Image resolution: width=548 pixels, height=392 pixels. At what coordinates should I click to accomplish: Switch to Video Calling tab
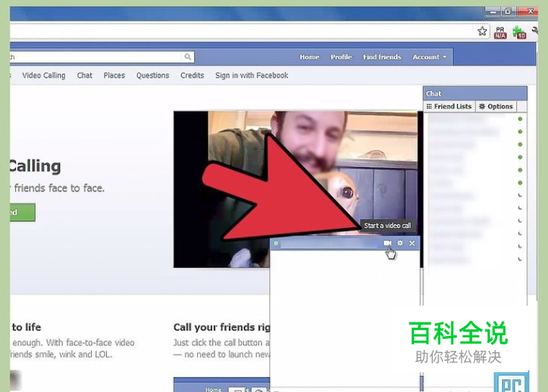point(44,75)
